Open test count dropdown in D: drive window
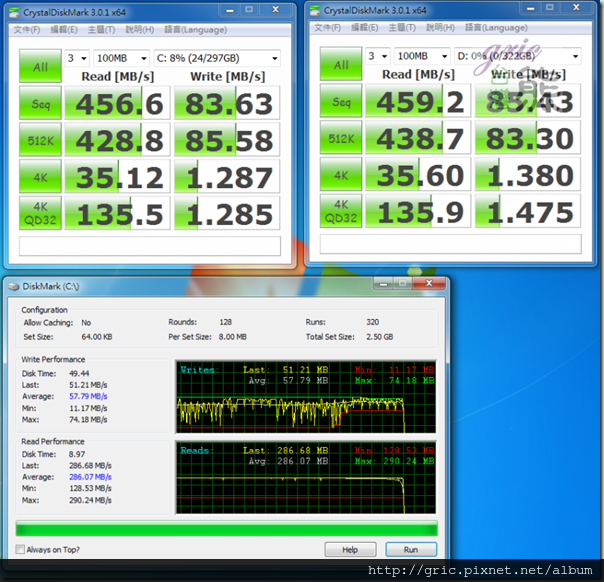This screenshot has height=582, width=604. pyautogui.click(x=378, y=56)
